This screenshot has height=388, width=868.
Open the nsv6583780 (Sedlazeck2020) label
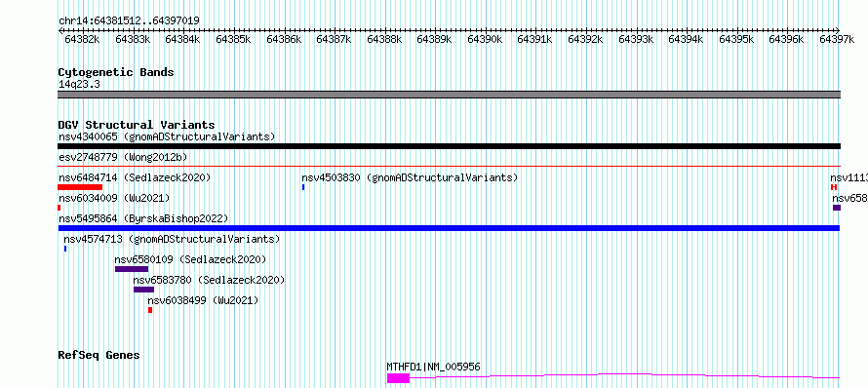point(209,280)
